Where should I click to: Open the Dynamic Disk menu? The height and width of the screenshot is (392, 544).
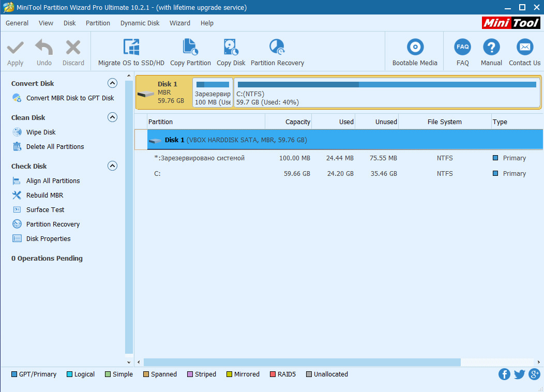click(x=140, y=23)
